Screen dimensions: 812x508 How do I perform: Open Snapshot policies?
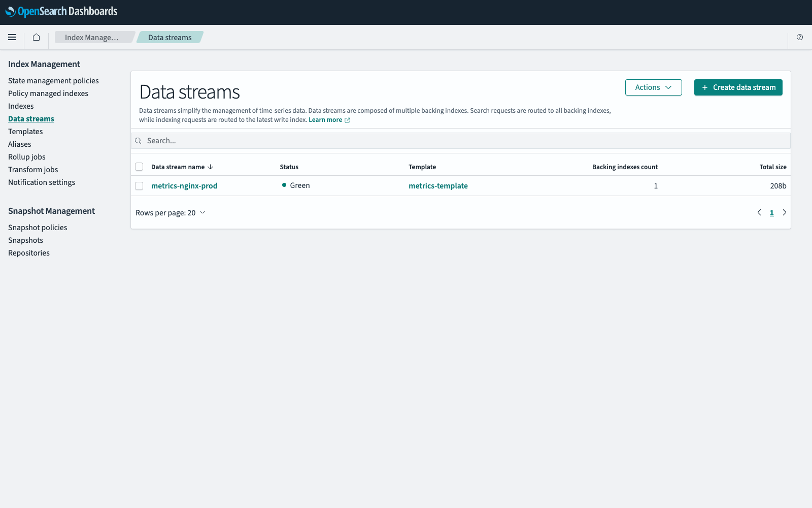point(38,228)
